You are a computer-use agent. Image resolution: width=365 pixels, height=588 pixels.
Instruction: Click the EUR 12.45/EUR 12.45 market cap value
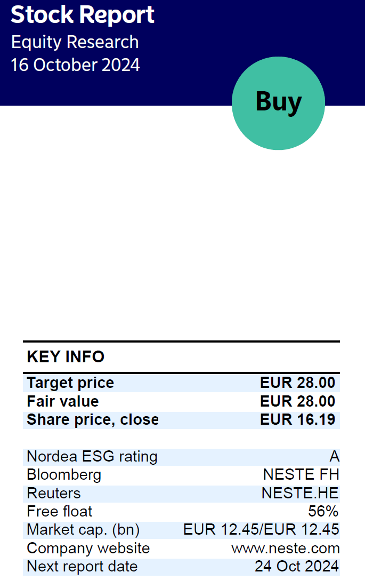point(261,529)
